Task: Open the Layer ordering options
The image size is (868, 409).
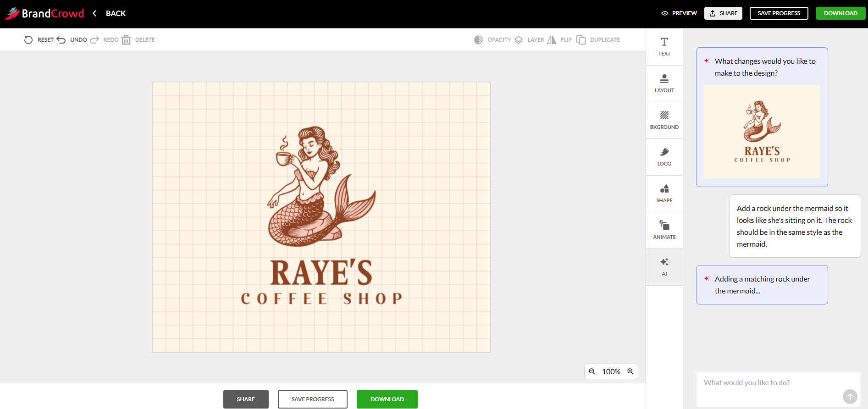Action: tap(529, 40)
